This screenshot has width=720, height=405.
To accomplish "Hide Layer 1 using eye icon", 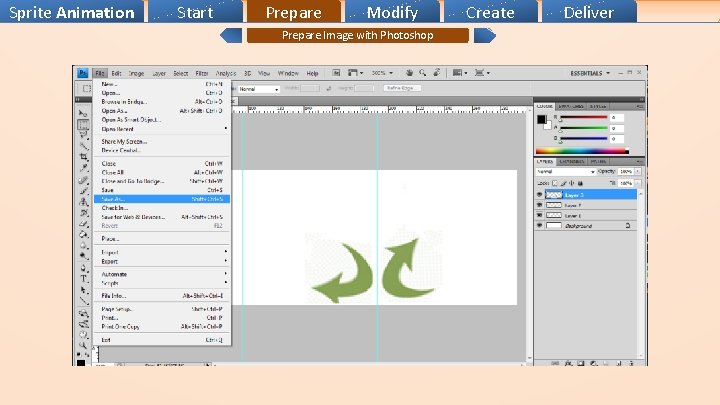I will [540, 215].
